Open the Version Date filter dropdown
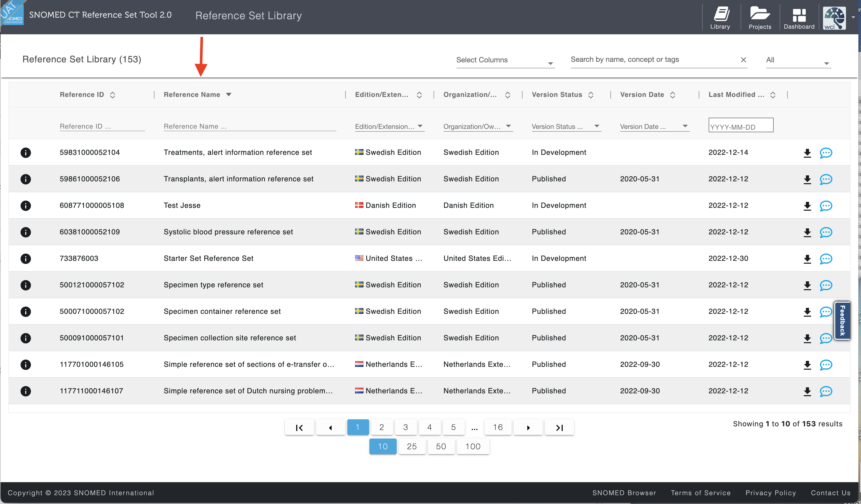This screenshot has width=861, height=504. 655,127
